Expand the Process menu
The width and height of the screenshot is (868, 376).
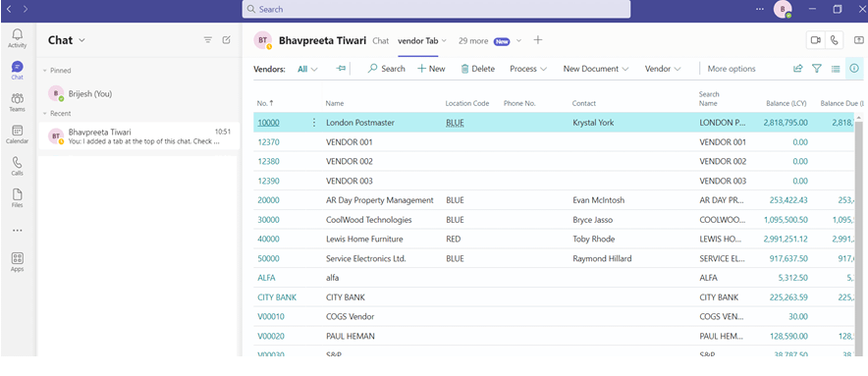pyautogui.click(x=528, y=69)
